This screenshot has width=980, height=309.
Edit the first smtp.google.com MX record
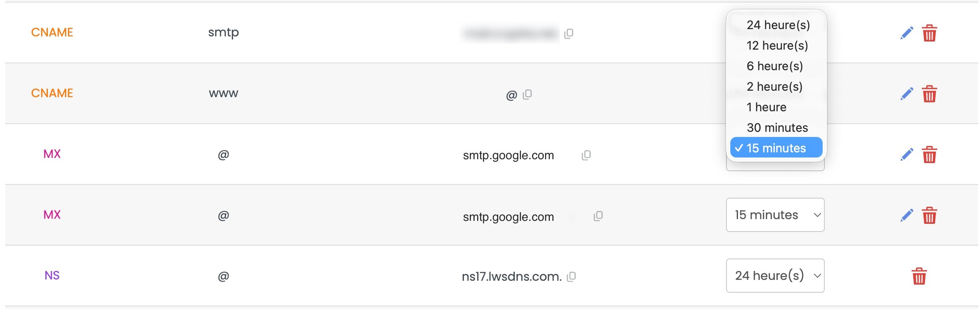pos(906,154)
